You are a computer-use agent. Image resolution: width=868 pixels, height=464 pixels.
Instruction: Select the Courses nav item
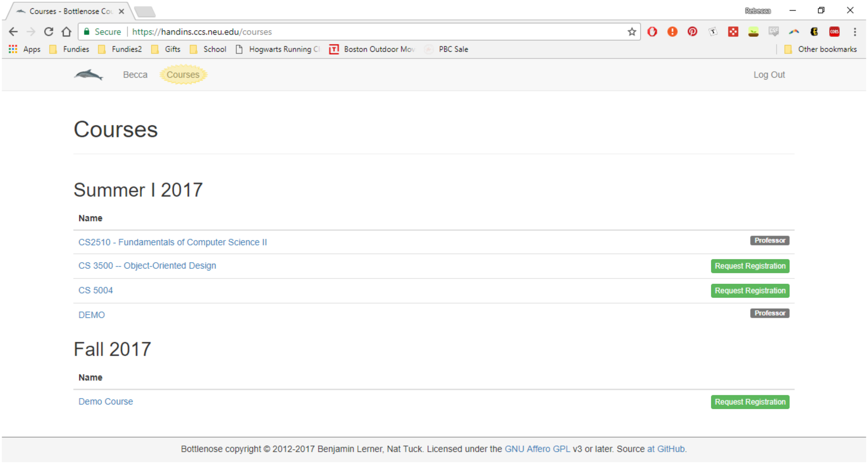[x=183, y=74]
